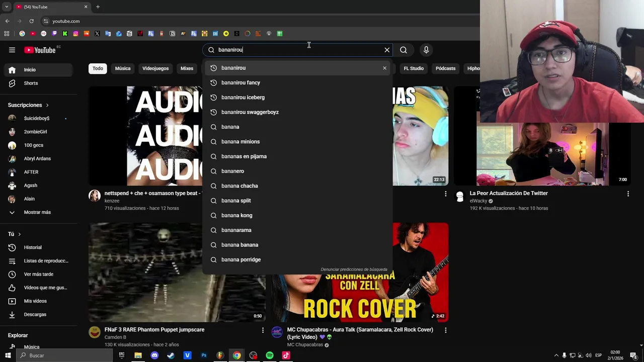Open 'Videos que me gustan'
This screenshot has width=644, height=362.
pyautogui.click(x=38, y=288)
